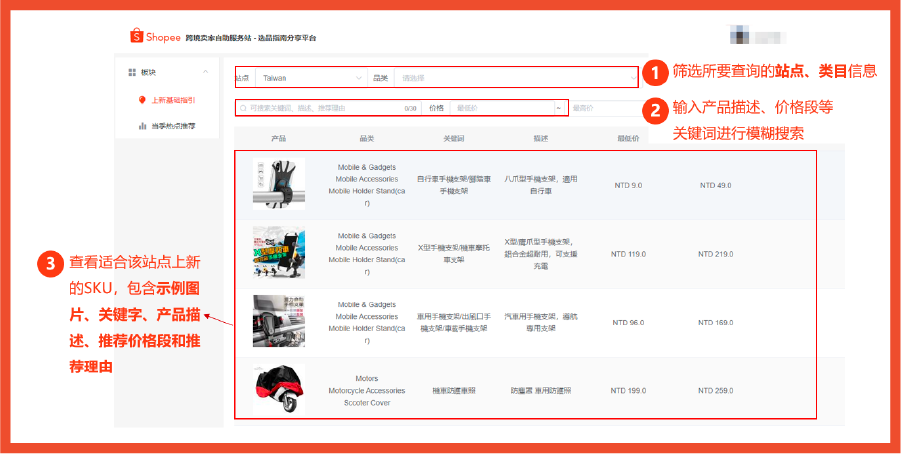Click the 价格 label beside the search box
This screenshot has width=901, height=454.
point(436,108)
